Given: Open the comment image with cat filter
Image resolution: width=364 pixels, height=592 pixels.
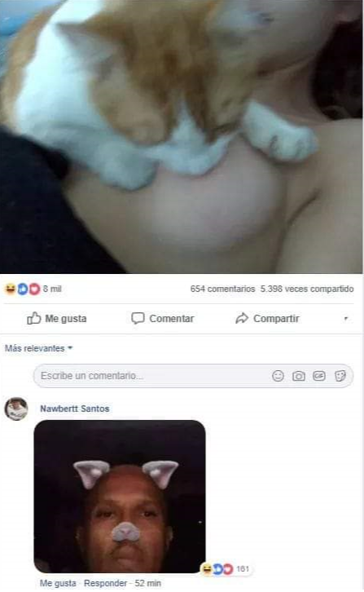Looking at the screenshot, I should coord(120,497).
